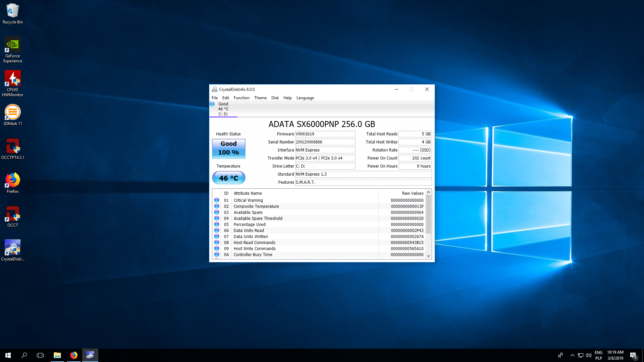Click CrystalDiskInfo taskbar button
This screenshot has height=362, width=644.
pos(90,355)
